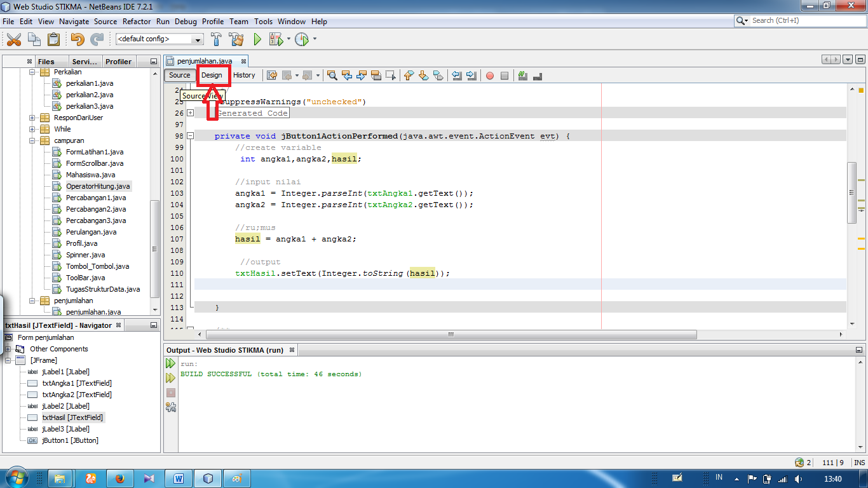This screenshot has height=488, width=868.
Task: Expand the Generated Code fold
Action: 191,112
